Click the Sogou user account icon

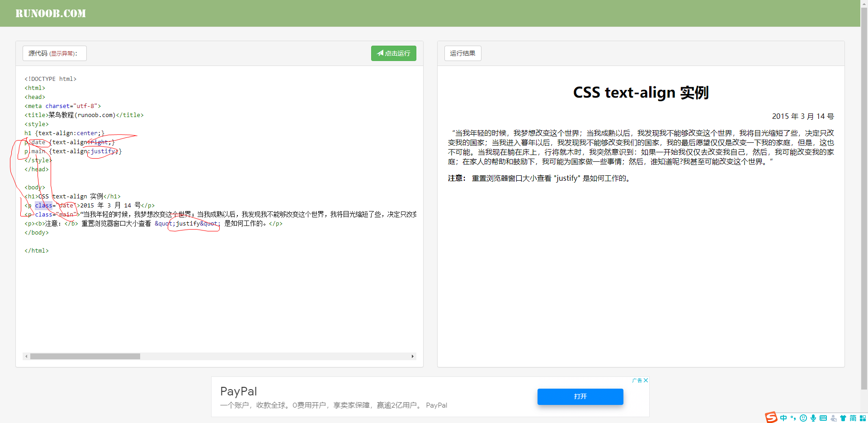pyautogui.click(x=833, y=418)
